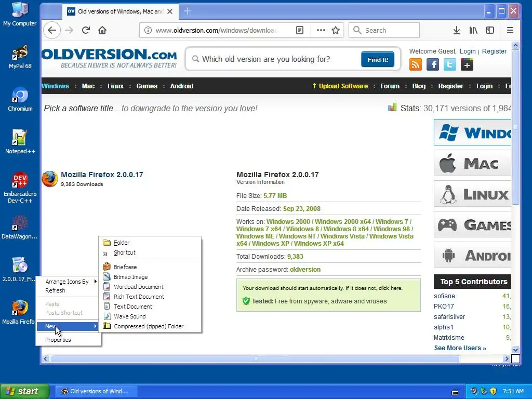This screenshot has width=532, height=399.
Task: Toggle reader view icon
Action: pos(300,30)
